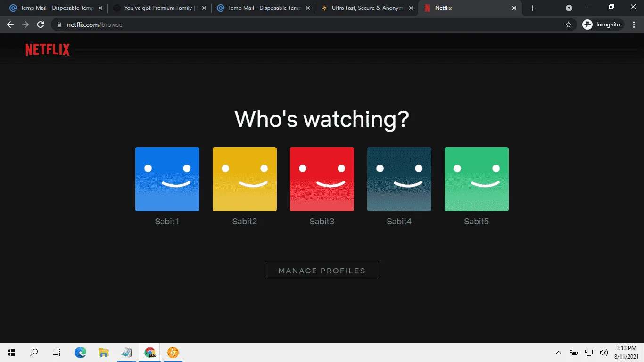This screenshot has height=362, width=644.
Task: Show hidden system tray icons
Action: coord(559,353)
